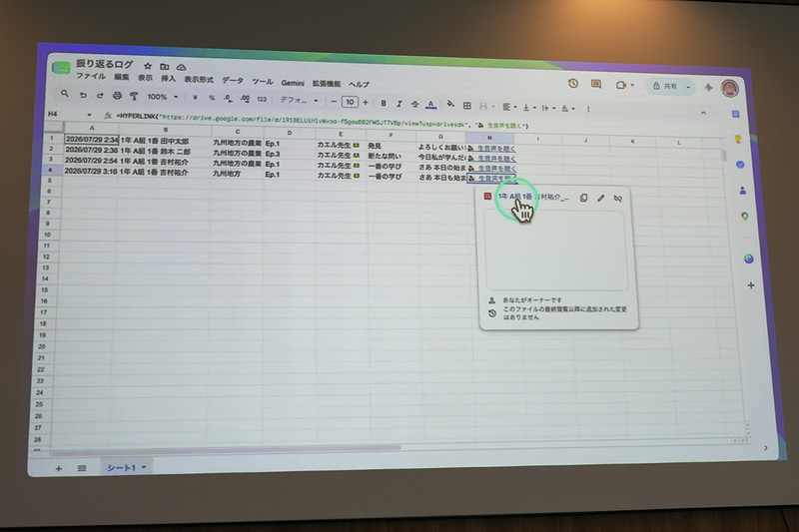This screenshot has height=532, width=799.
Task: Copy the link in the hover card
Action: [583, 198]
